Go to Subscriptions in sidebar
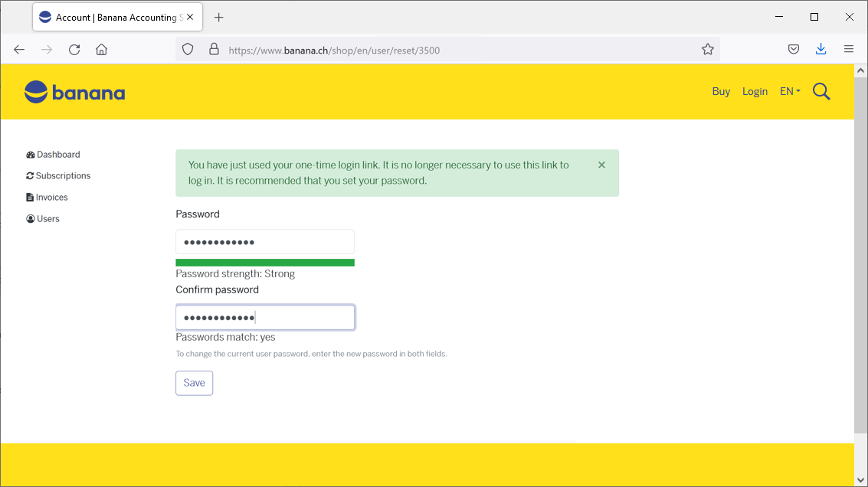The image size is (868, 487). click(x=63, y=176)
